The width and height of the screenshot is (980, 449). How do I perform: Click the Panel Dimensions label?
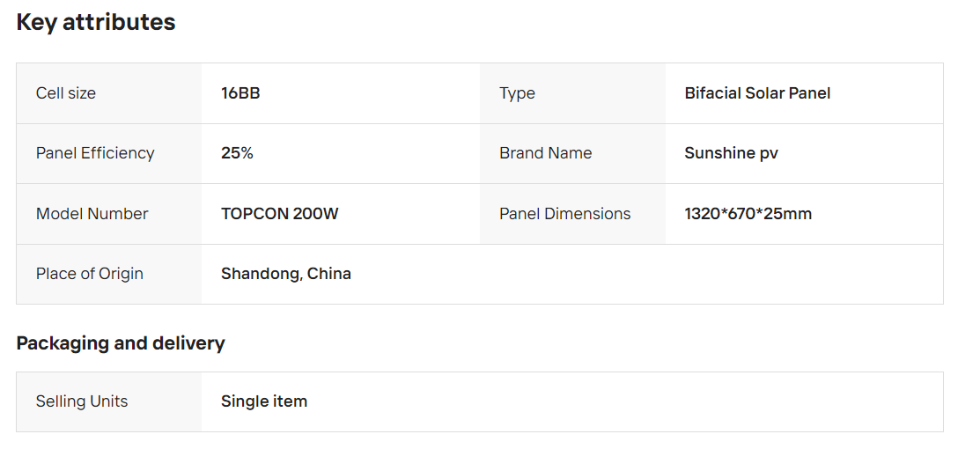[564, 214]
